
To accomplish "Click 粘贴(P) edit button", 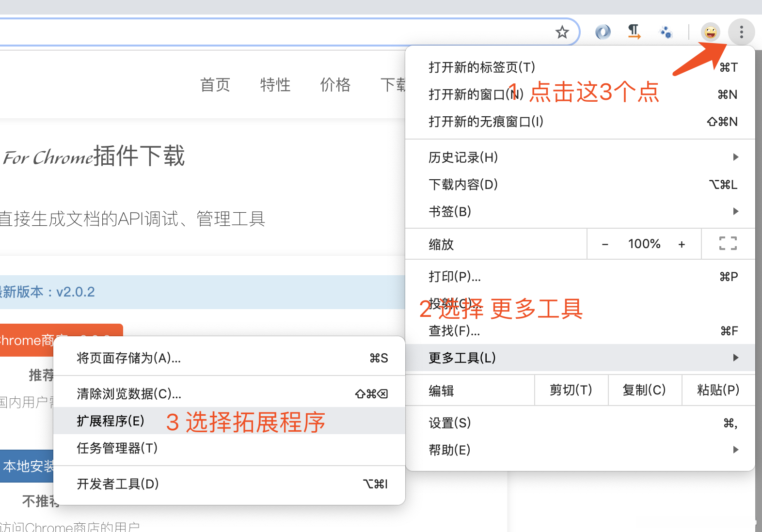I will (x=718, y=390).
